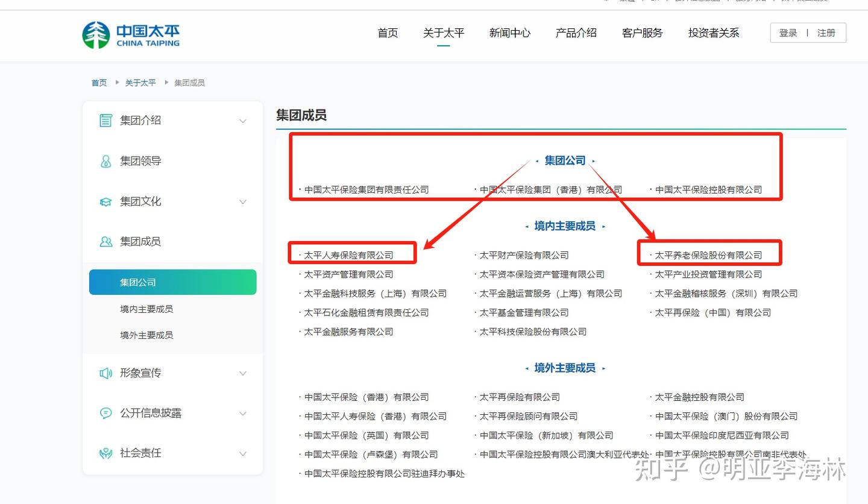Open the 关于太平 navigation menu

[x=444, y=33]
